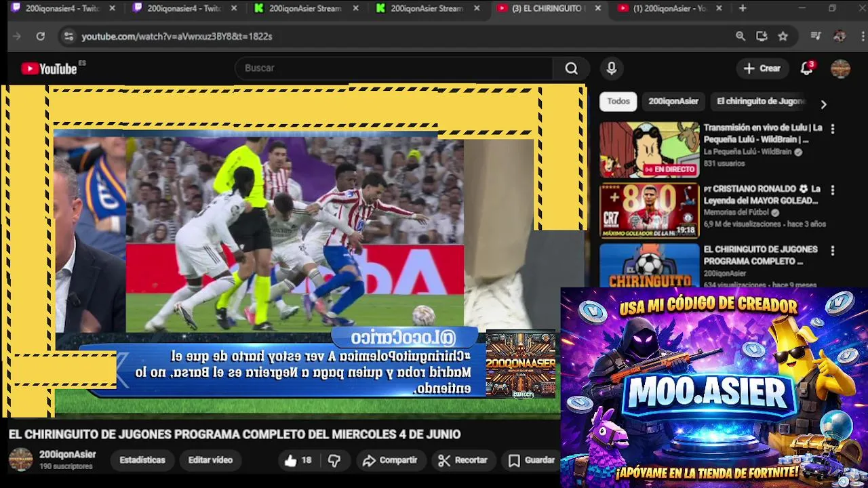Open site information icon in address bar
This screenshot has width=868, height=488.
point(68,36)
